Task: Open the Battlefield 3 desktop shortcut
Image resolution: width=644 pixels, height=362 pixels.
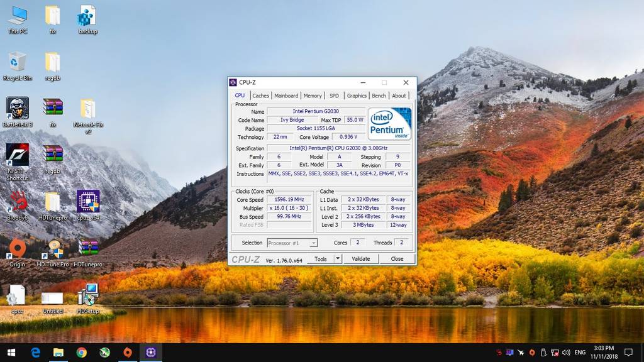Action: click(17, 108)
